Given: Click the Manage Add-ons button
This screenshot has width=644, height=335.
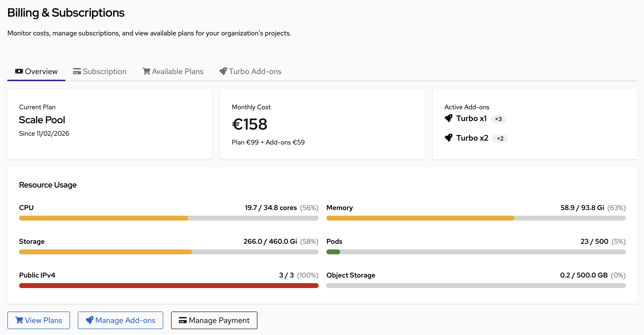Looking at the screenshot, I should point(120,320).
